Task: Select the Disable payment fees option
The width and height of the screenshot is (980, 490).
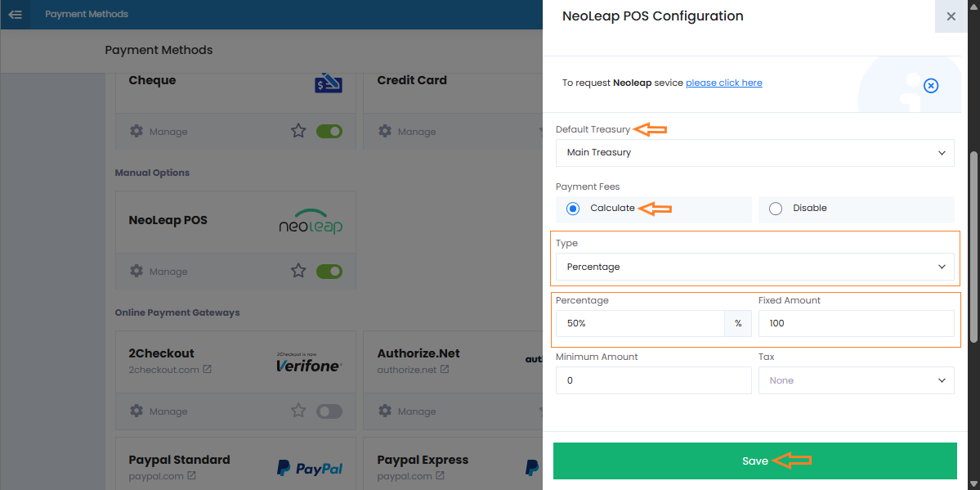Action: click(776, 209)
